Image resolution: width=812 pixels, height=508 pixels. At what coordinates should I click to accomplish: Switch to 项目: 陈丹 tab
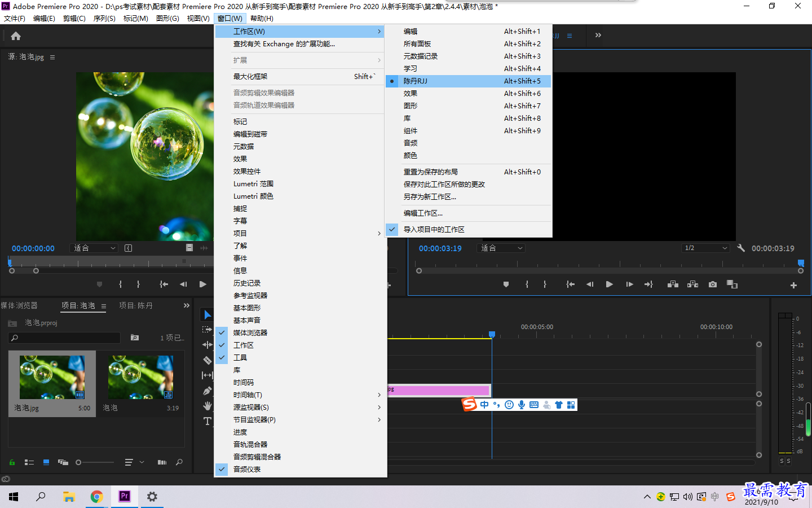[136, 305]
